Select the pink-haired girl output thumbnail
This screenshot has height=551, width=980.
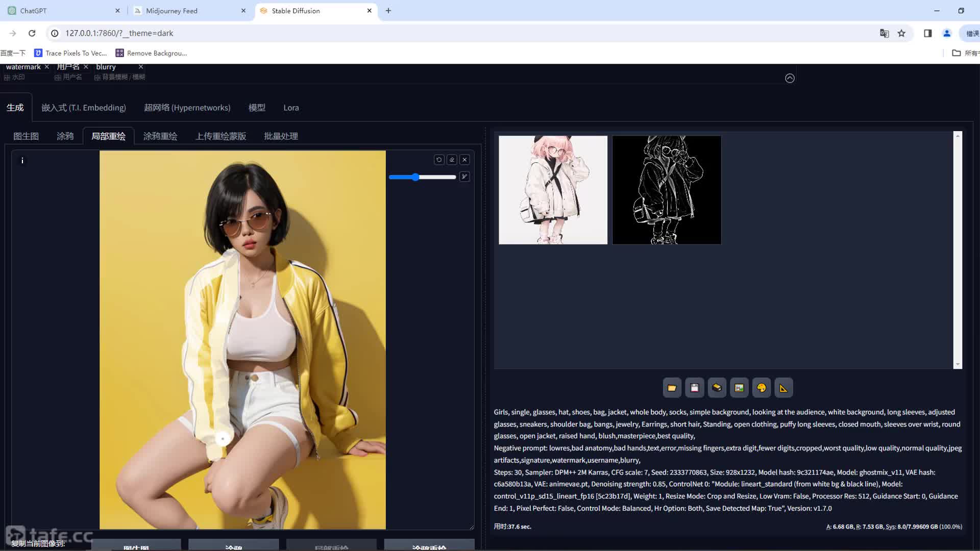[x=553, y=190]
